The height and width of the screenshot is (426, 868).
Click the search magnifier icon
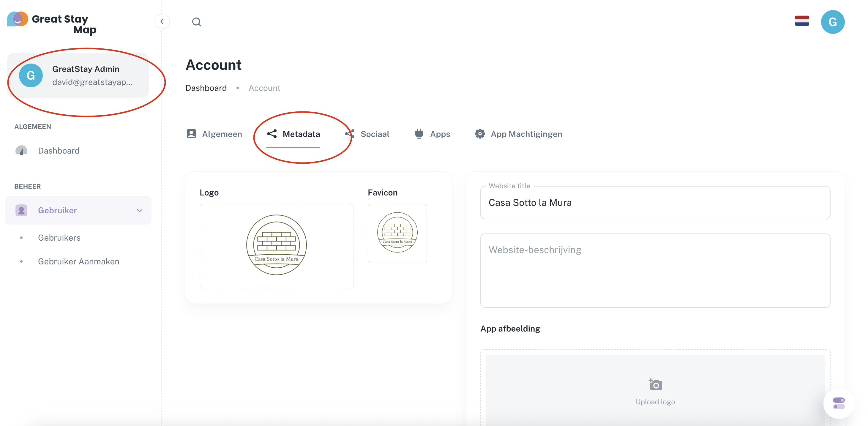click(196, 22)
